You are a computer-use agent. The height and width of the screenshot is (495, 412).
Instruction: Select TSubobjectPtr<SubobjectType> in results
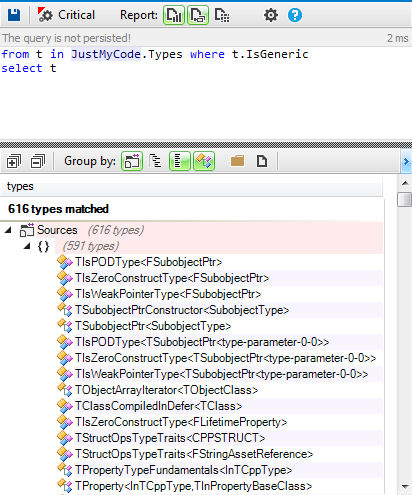pyautogui.click(x=153, y=326)
